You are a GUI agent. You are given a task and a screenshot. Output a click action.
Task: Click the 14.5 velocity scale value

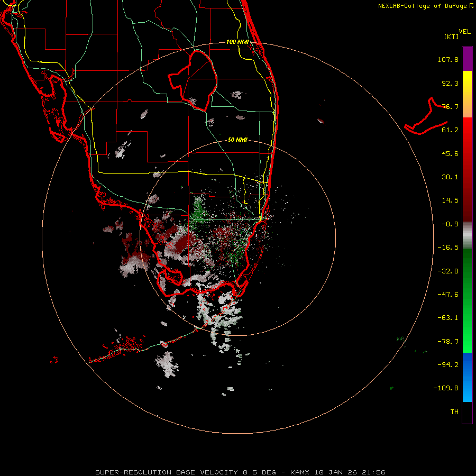450,200
